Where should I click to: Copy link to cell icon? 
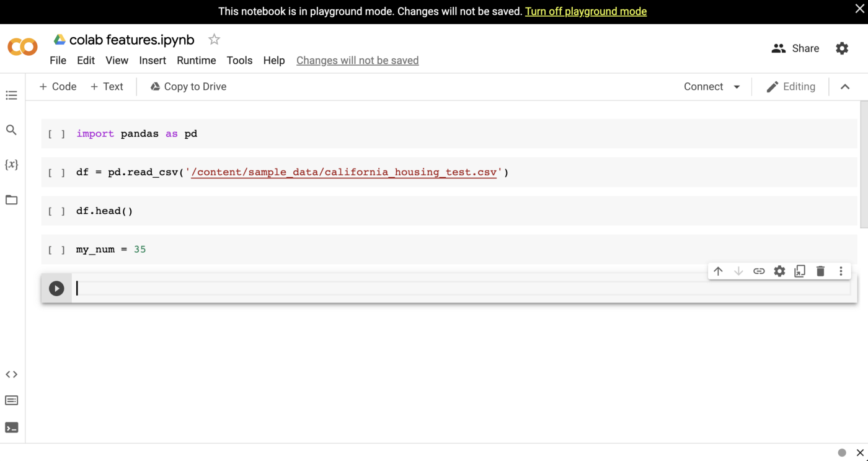[759, 271]
